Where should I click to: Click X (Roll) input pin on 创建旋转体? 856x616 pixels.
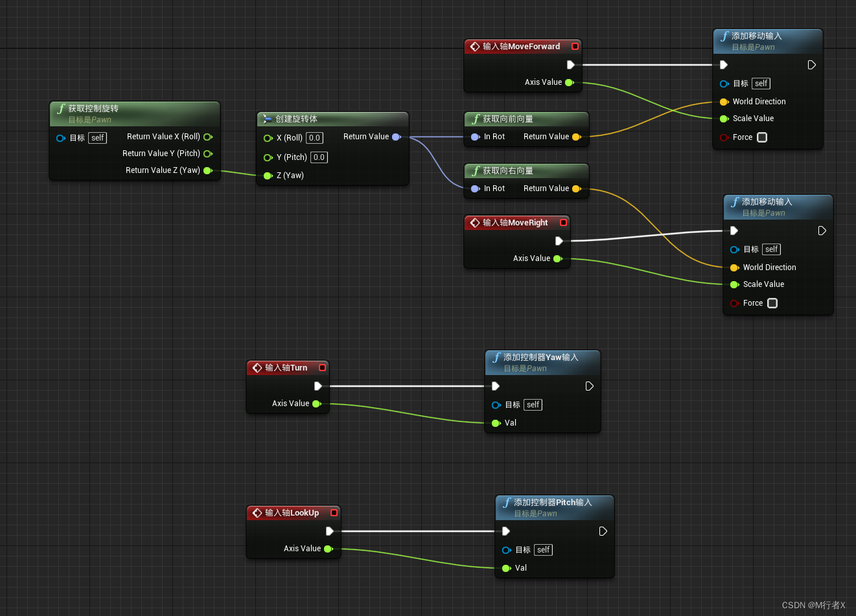click(268, 138)
